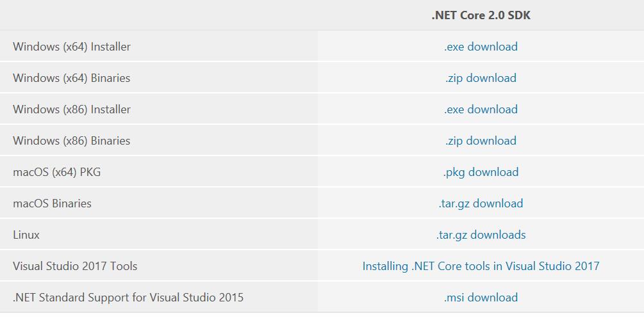Screen dimensions: 644x327
Task: Select Visual Studio 2017 Tools label
Action: pyautogui.click(x=75, y=266)
